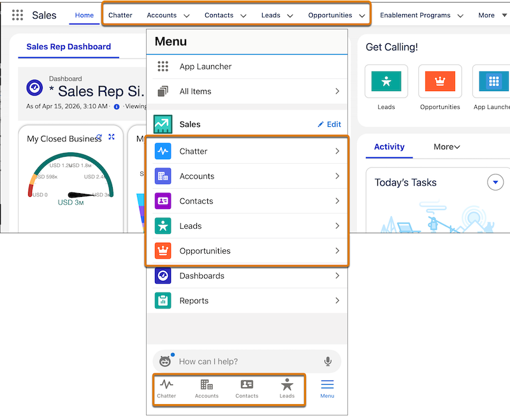
Task: Expand the My Closed Business chart
Action: [x=111, y=137]
